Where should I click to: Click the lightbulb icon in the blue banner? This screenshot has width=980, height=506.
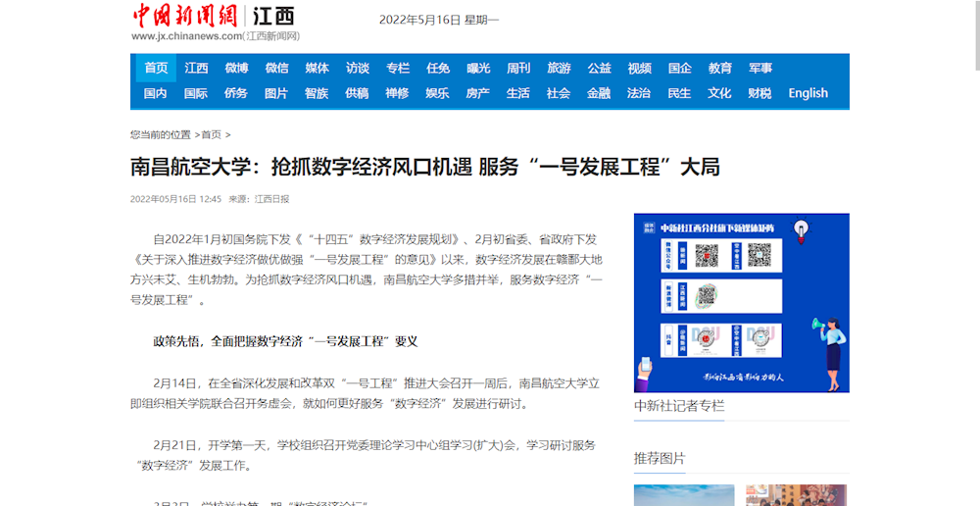(x=802, y=231)
